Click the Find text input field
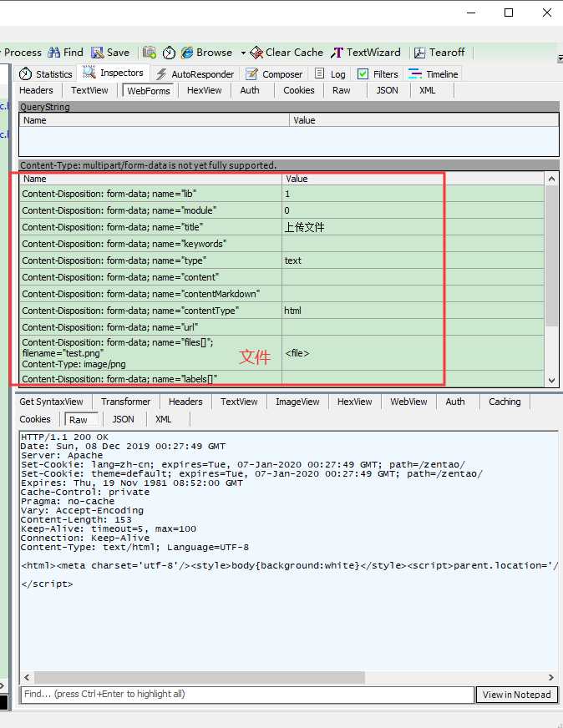The image size is (563, 728). tap(247, 694)
